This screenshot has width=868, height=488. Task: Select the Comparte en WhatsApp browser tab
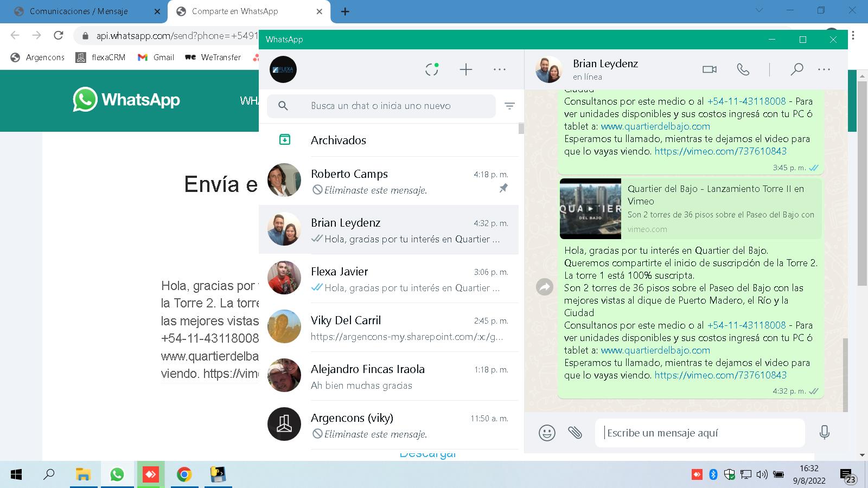[235, 11]
